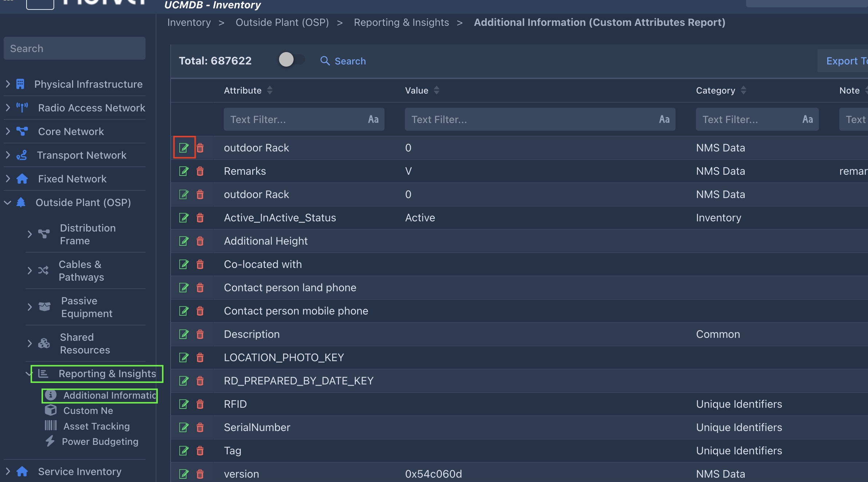Toggle the switch next to Total count
The image size is (868, 482).
point(291,60)
